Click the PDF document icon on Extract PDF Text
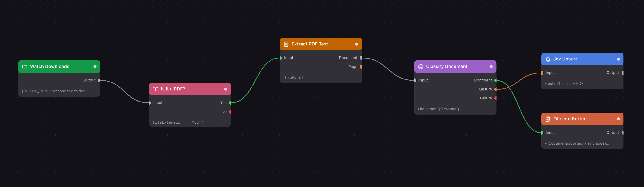 pyautogui.click(x=286, y=44)
